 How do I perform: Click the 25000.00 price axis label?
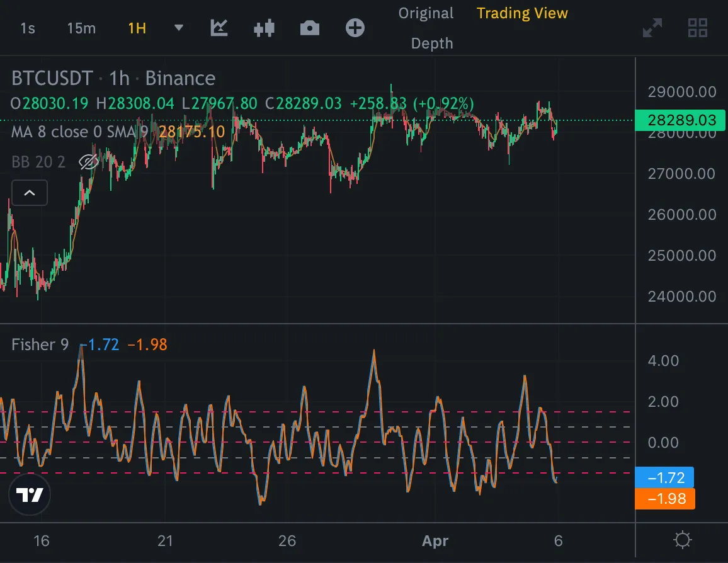tap(682, 255)
